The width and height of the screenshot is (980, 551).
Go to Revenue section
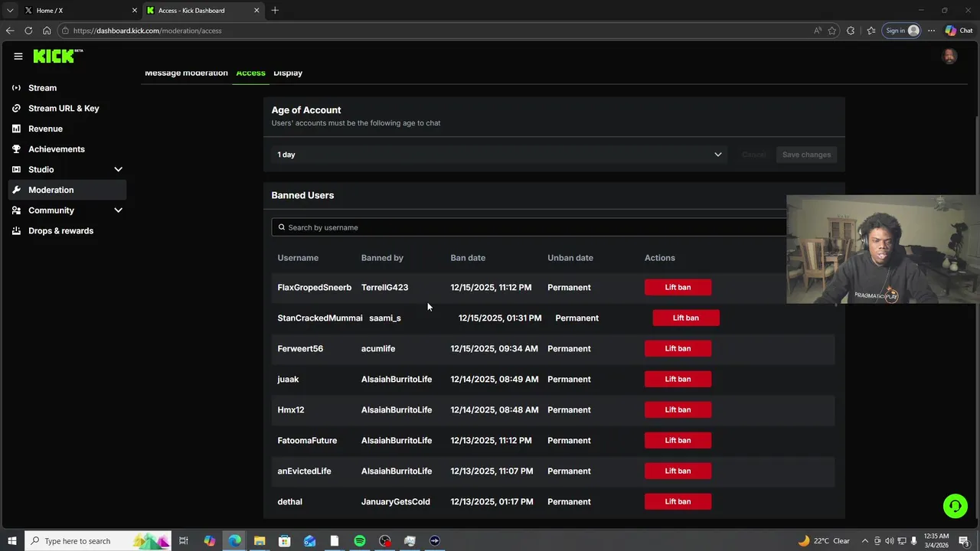pyautogui.click(x=67, y=129)
